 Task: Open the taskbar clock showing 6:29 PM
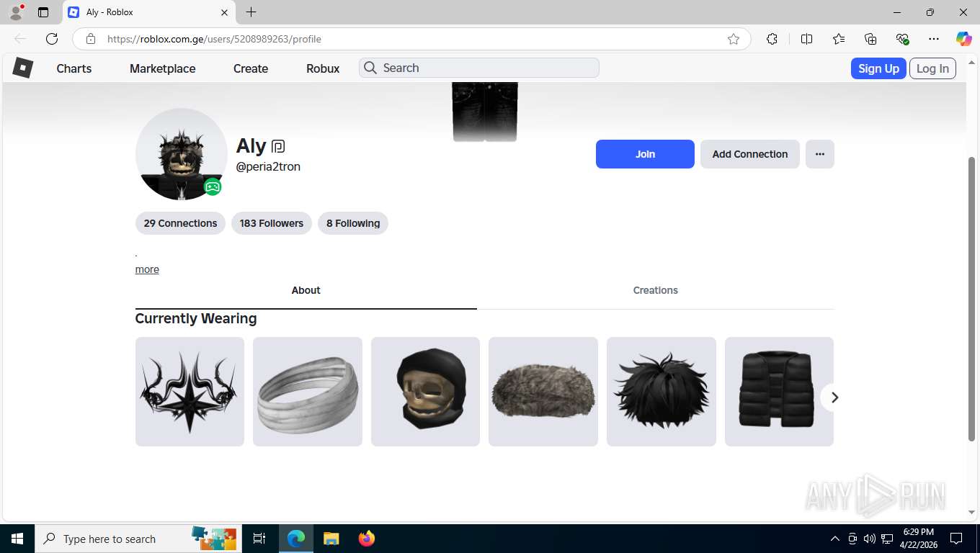tap(918, 539)
